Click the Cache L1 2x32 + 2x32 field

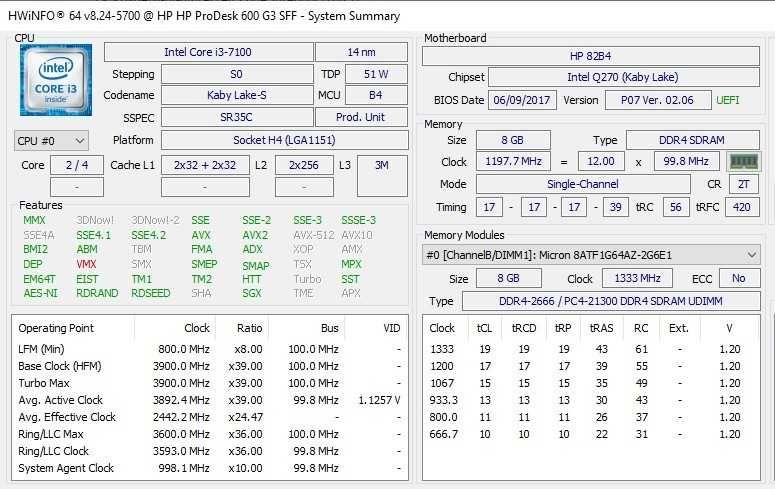[205, 165]
